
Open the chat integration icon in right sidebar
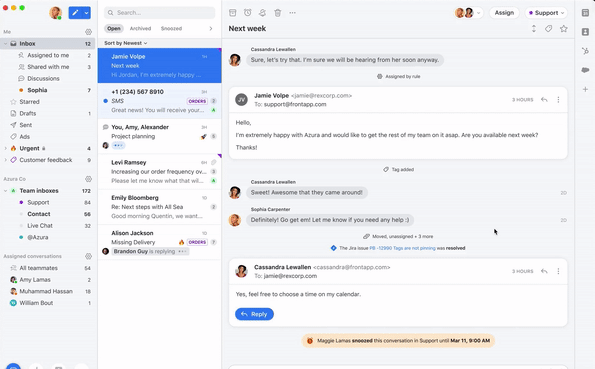[x=585, y=70]
